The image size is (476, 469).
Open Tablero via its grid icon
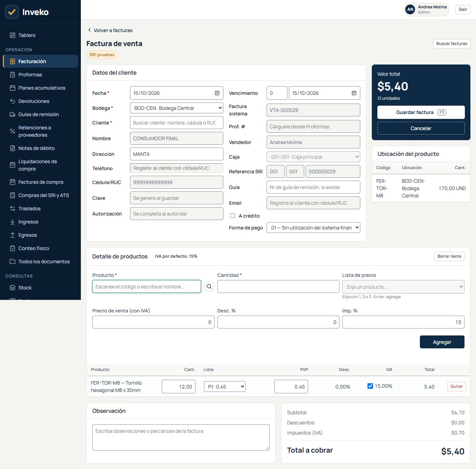[13, 35]
